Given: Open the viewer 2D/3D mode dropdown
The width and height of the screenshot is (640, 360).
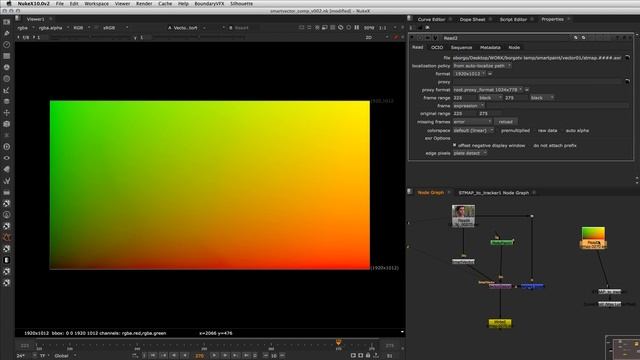Looking at the screenshot, I should coord(377,37).
